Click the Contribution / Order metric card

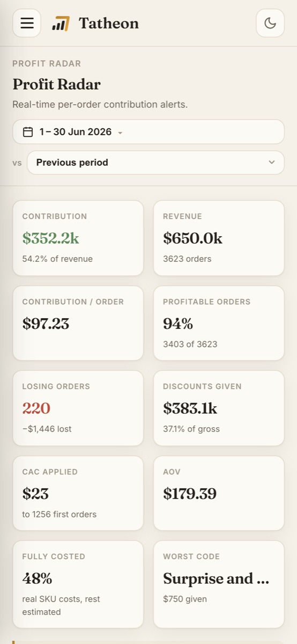[x=78, y=323]
